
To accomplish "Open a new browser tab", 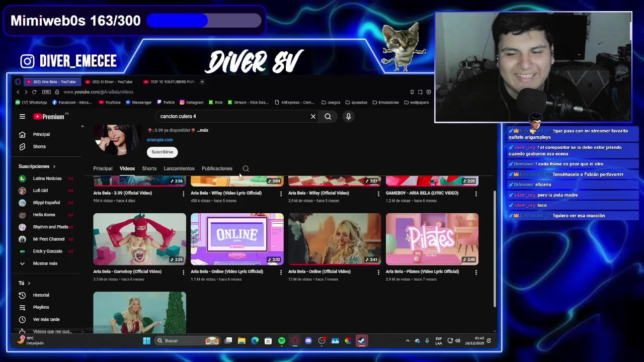I will (x=202, y=82).
